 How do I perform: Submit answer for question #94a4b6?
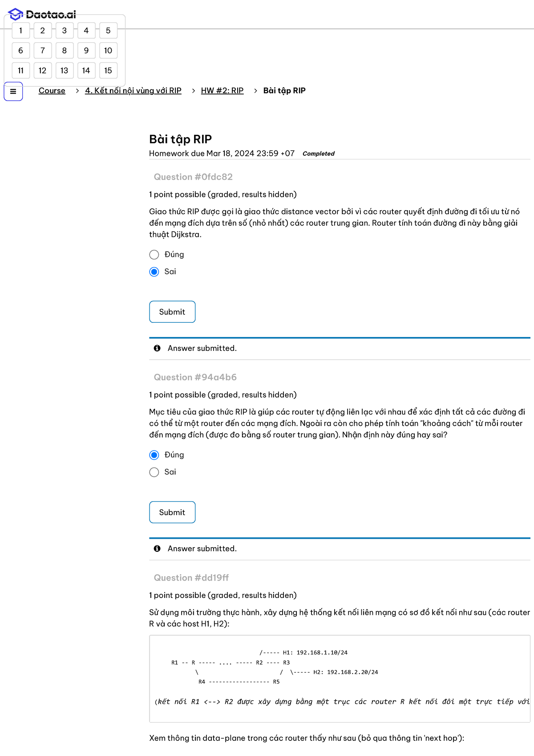tap(172, 512)
